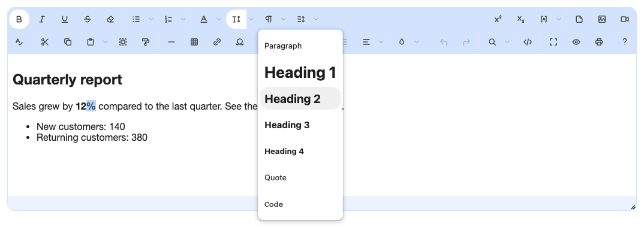Screen dimensions: 644x227
Task: Expand the find and replace dropdown arrow
Action: (507, 42)
